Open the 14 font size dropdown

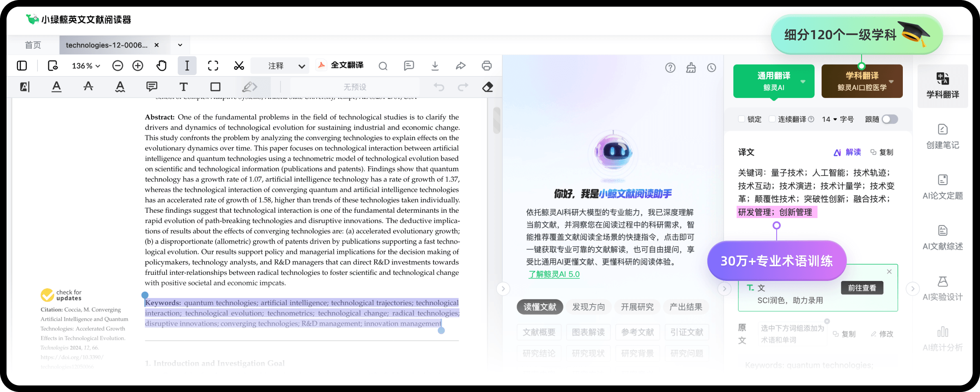[x=829, y=119]
